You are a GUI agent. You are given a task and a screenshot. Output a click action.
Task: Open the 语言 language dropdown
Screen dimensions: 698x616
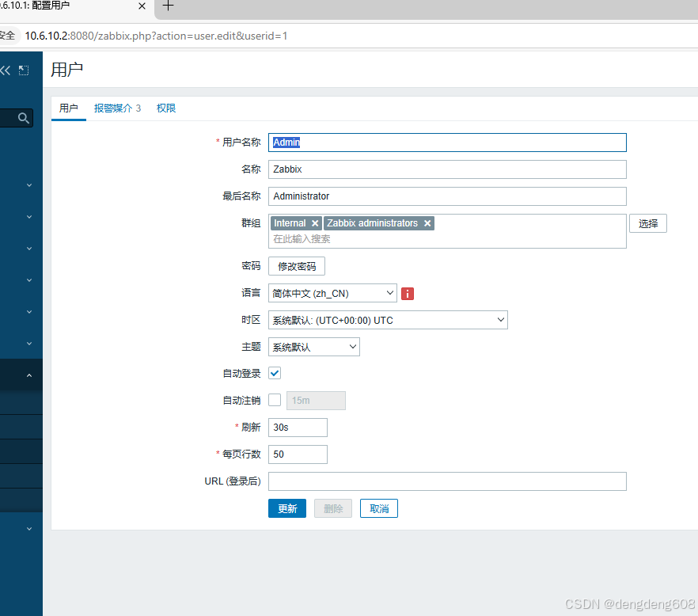pos(332,293)
